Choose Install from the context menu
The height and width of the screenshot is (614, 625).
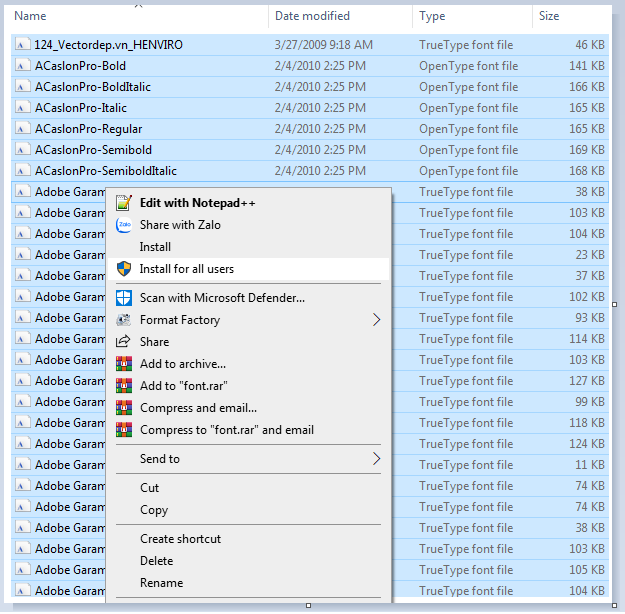(155, 247)
